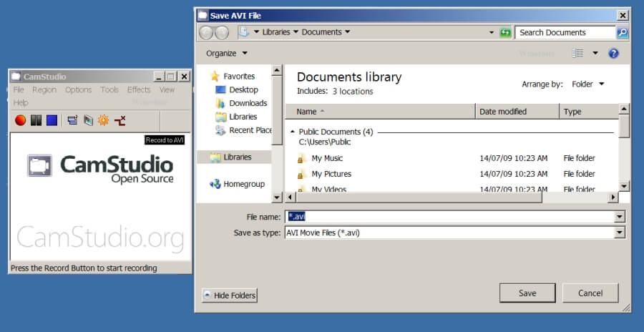Image resolution: width=644 pixels, height=332 pixels.
Task: Open the Region menu in CamStudio
Action: click(44, 89)
